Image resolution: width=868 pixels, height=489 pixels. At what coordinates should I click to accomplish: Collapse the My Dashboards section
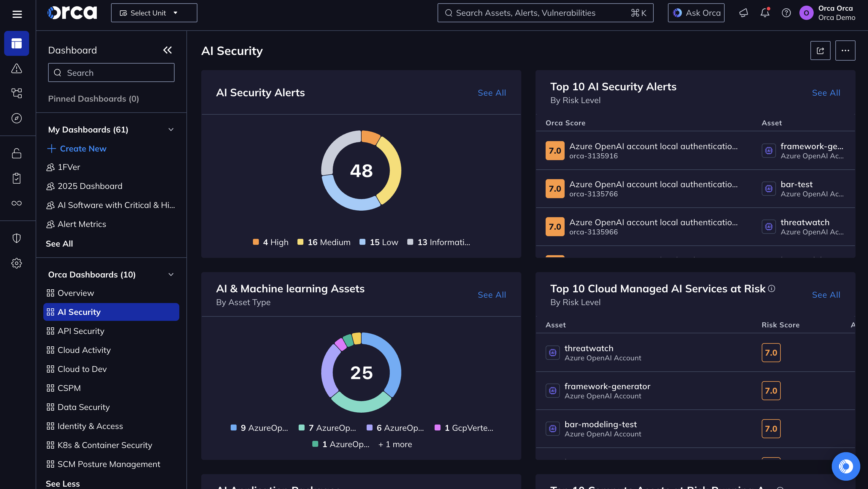171,130
